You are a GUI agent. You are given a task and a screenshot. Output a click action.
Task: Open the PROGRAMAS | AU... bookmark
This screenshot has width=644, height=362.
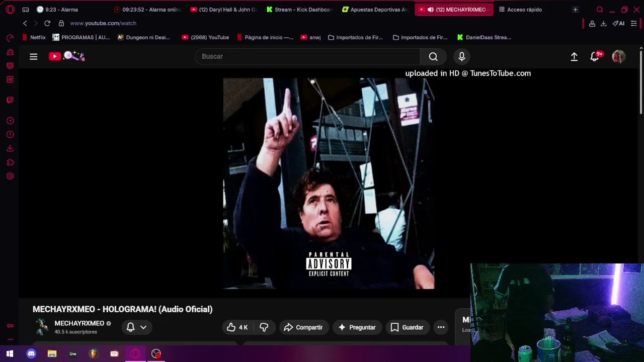click(81, 37)
